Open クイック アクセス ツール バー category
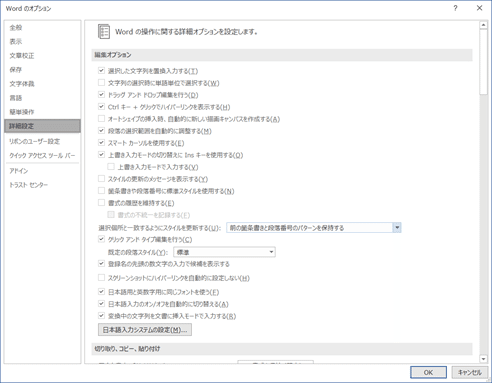Screen dimensions: 492x383 42,156
